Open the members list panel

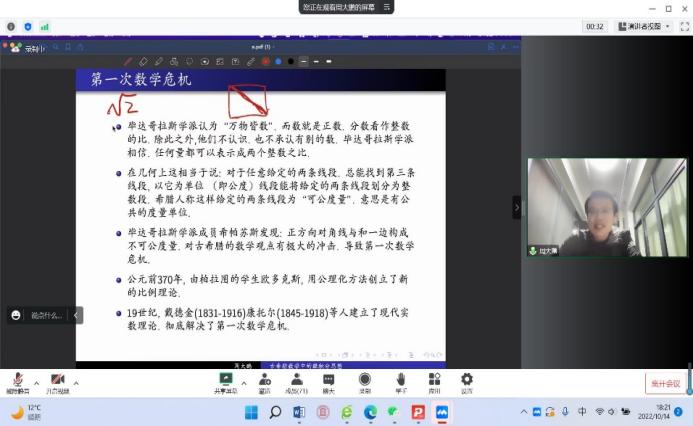296,380
